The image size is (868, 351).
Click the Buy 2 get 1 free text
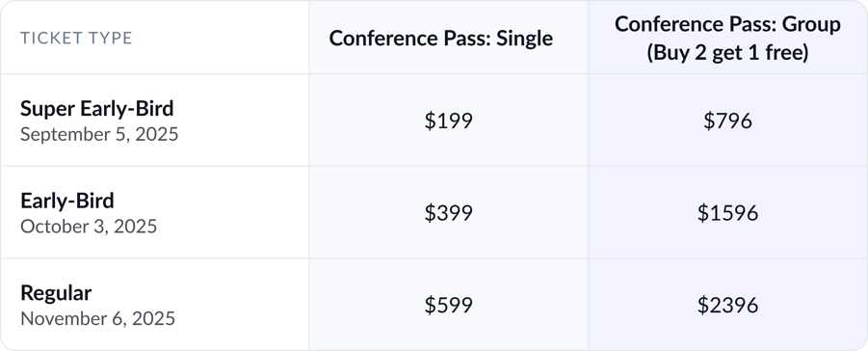click(x=727, y=53)
